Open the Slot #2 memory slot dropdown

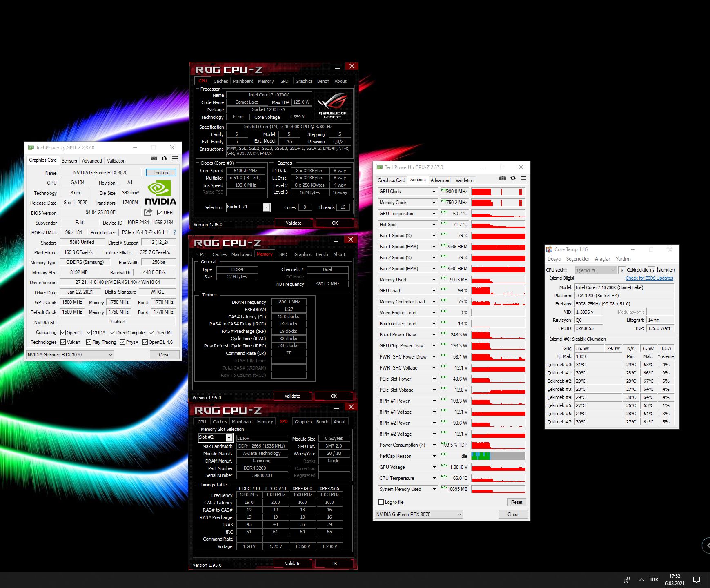click(x=215, y=437)
